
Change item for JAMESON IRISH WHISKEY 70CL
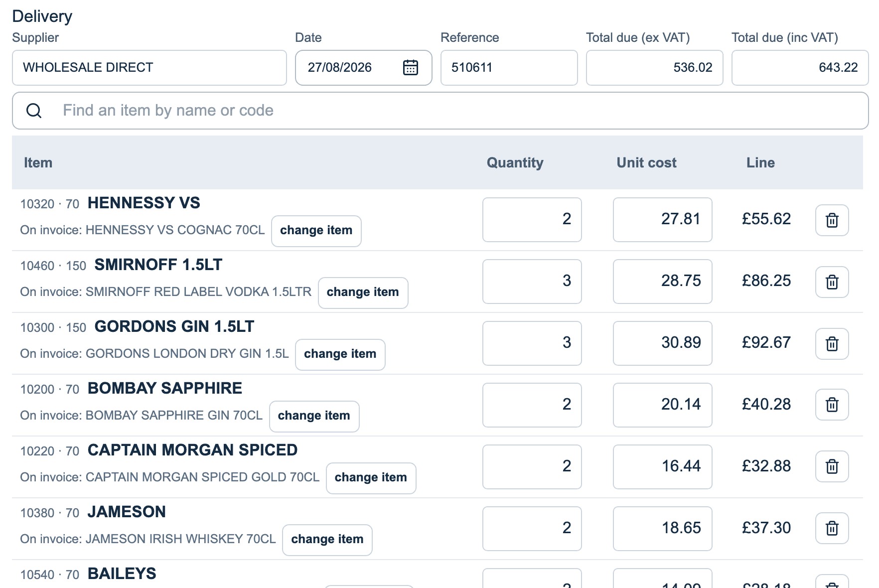tap(327, 540)
